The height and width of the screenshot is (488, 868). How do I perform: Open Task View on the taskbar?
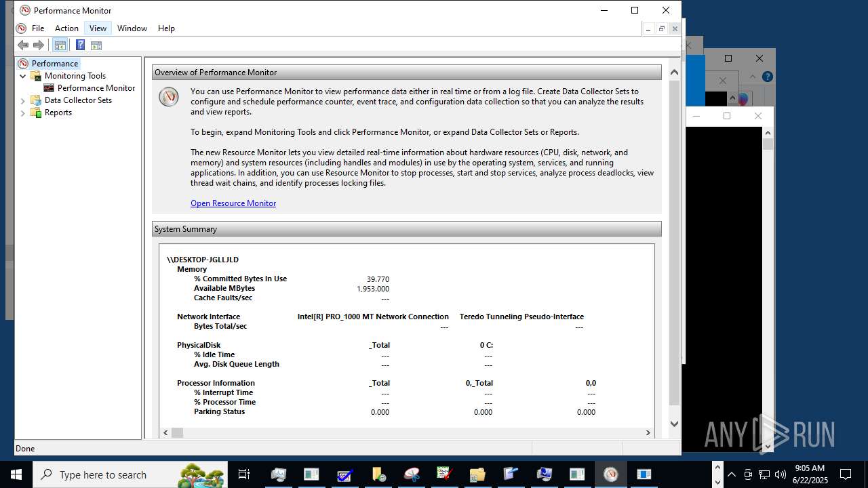244,474
